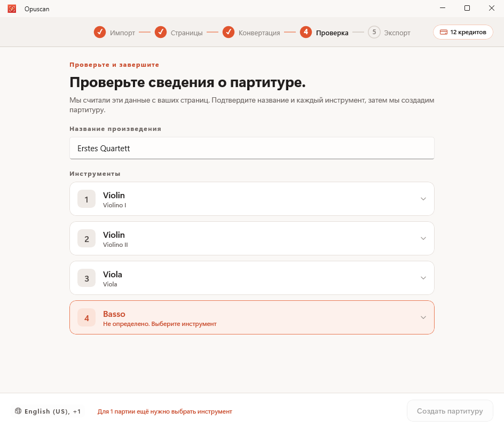The width and height of the screenshot is (504, 428).
Task: Click the Opuscan app logo icon
Action: (x=12, y=9)
